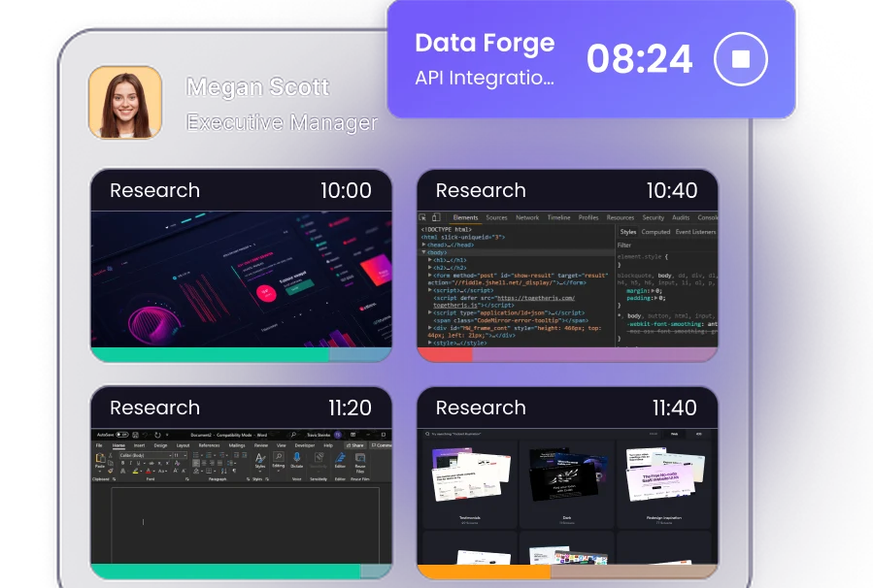Switch to the Event Listeners pane tab
Viewport: 873px width, 588px height.
coord(695,232)
